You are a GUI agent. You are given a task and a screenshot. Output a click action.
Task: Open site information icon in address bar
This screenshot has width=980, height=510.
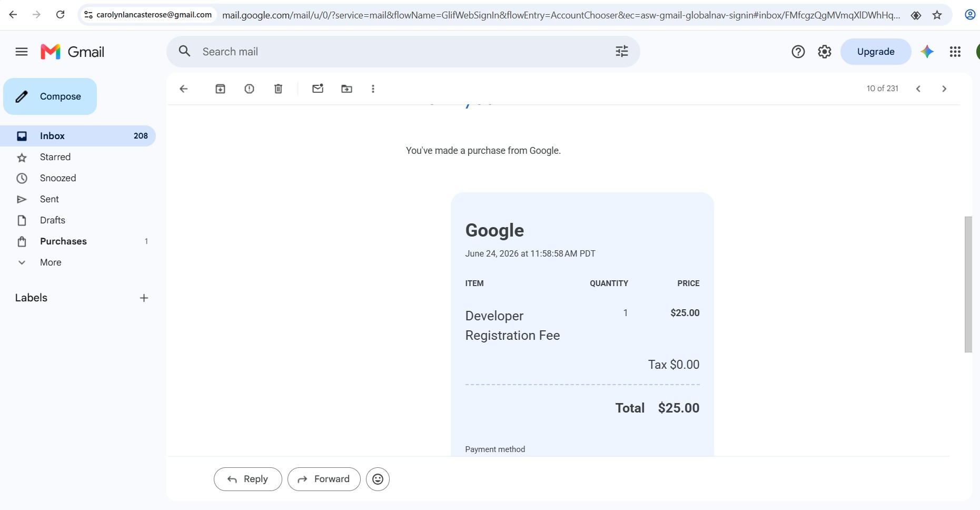88,15
